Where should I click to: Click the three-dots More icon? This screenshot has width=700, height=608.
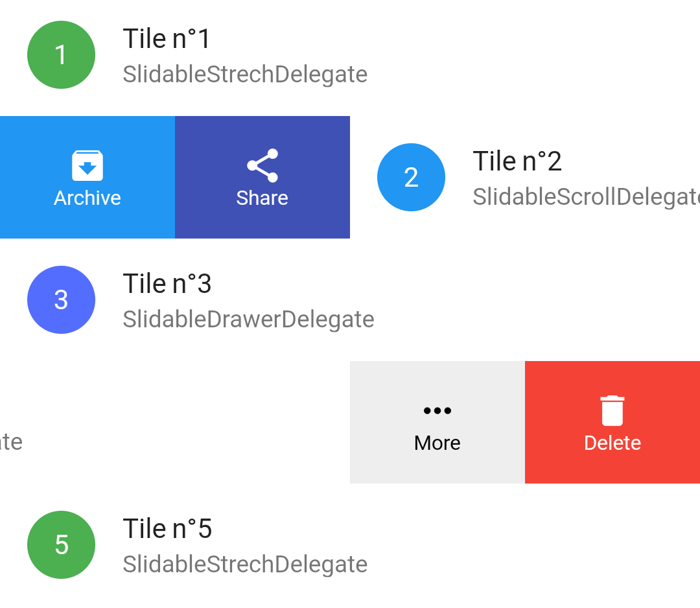coord(437,411)
